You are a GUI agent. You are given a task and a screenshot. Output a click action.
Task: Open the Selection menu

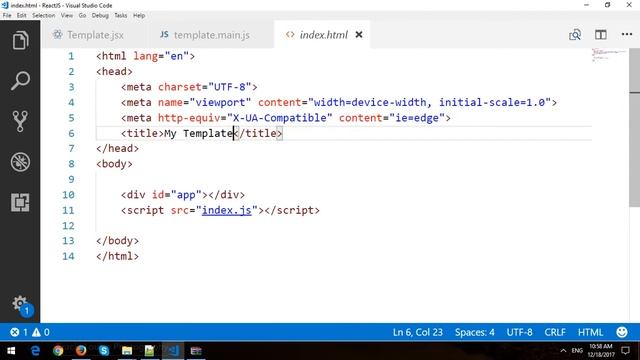[x=43, y=16]
